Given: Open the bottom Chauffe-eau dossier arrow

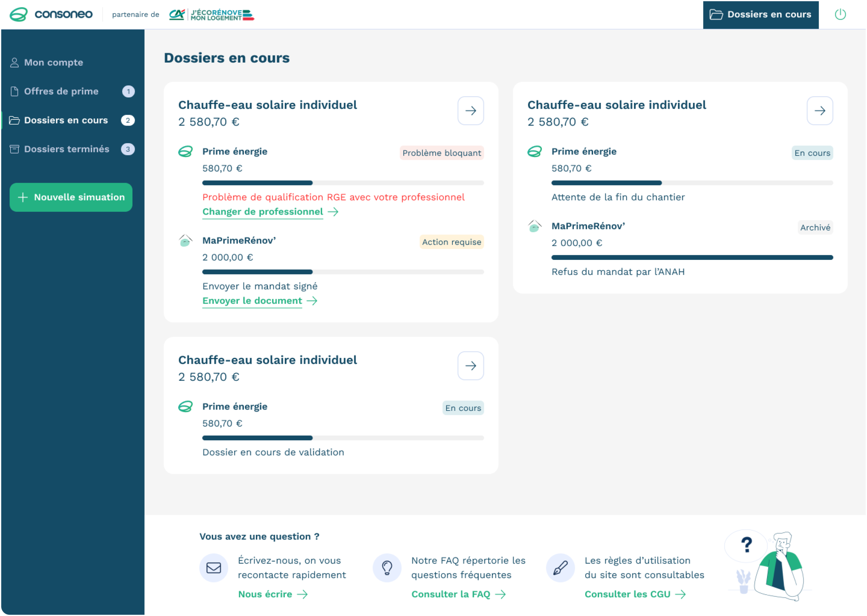Looking at the screenshot, I should [470, 366].
